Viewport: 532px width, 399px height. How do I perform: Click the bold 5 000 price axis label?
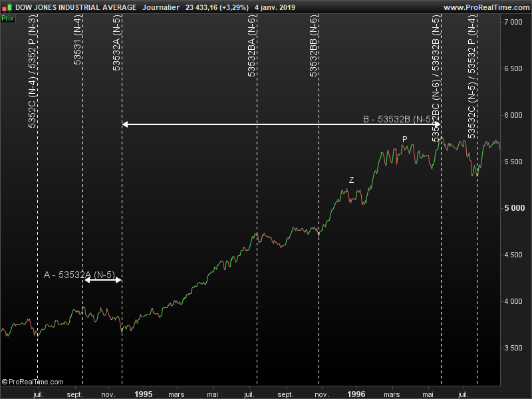514,208
